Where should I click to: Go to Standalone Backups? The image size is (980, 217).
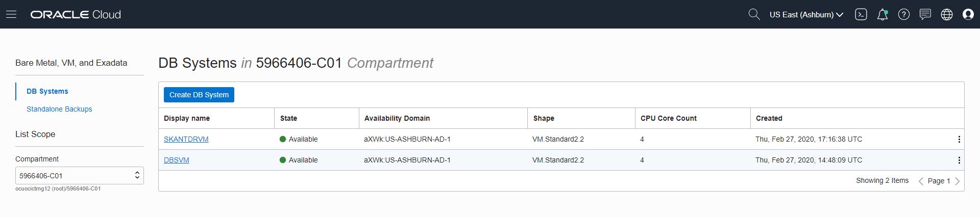(59, 109)
